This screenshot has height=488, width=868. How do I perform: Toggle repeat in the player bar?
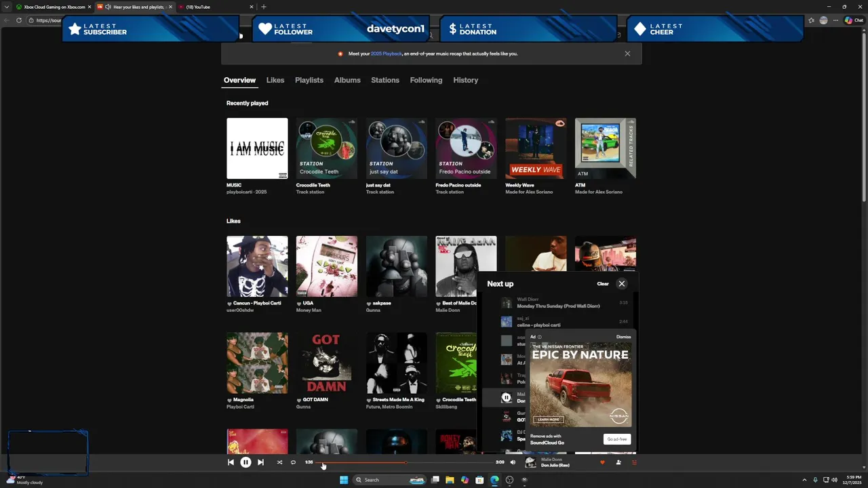coord(293,462)
